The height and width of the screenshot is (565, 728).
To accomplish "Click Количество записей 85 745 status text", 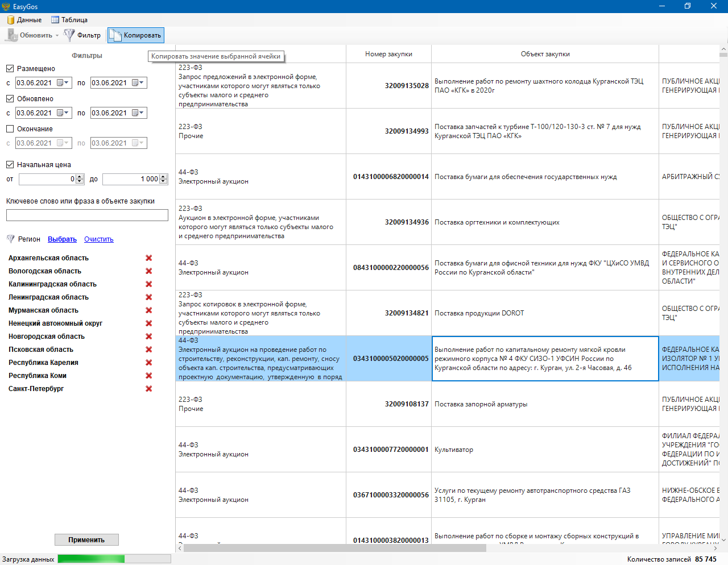I will click(x=672, y=559).
